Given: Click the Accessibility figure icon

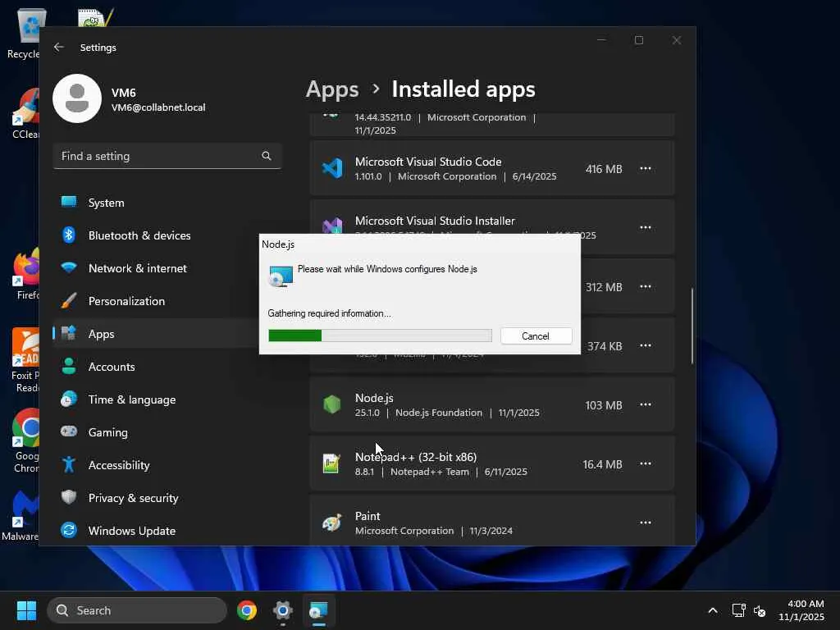Looking at the screenshot, I should [69, 464].
